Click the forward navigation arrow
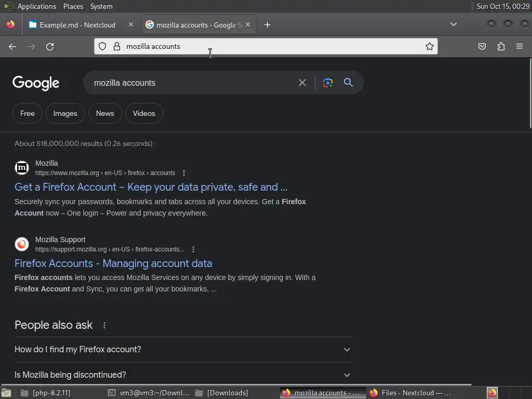532x399 pixels. (x=31, y=46)
